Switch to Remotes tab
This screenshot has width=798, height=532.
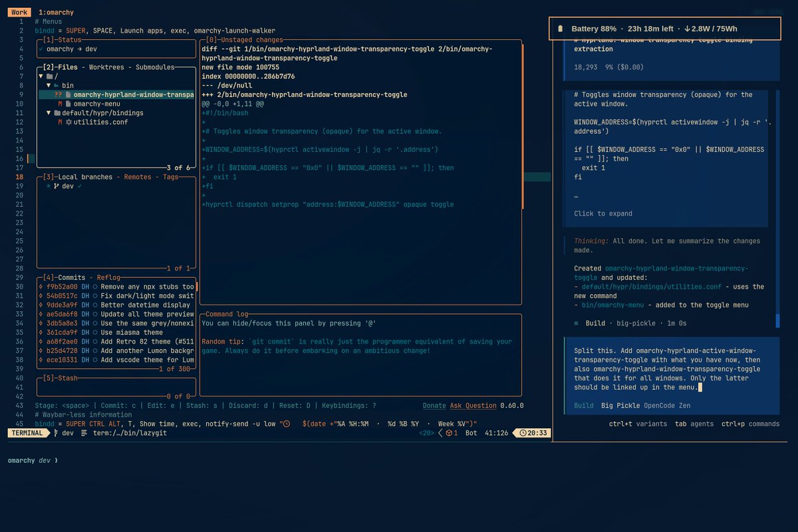point(139,177)
